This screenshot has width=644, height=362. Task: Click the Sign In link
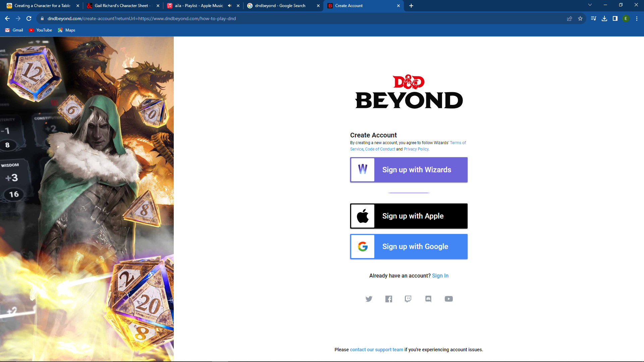tap(440, 276)
